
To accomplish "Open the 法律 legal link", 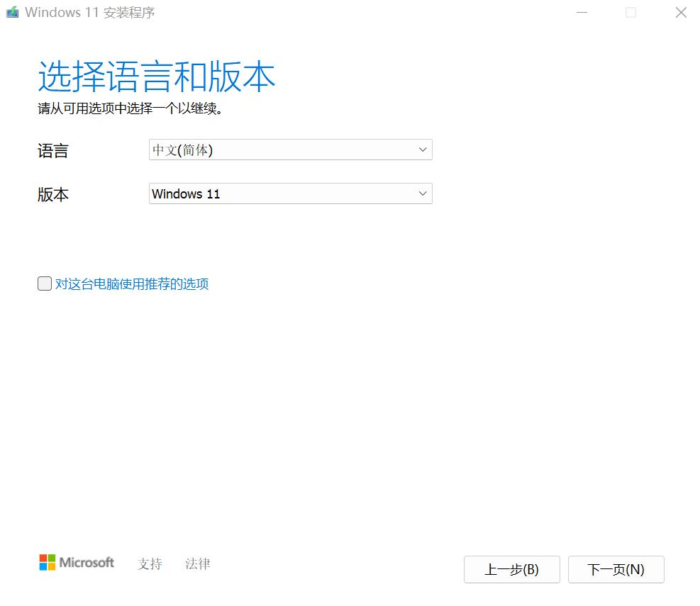I will [x=196, y=563].
